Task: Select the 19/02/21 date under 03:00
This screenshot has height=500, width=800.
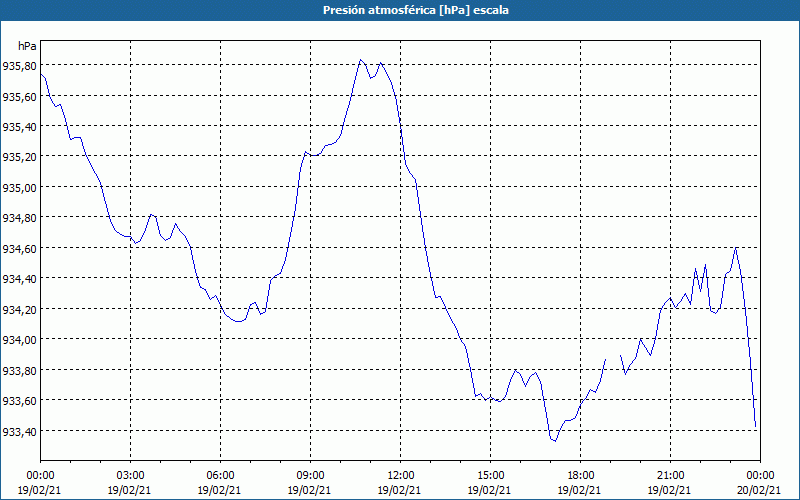Action: 131,490
